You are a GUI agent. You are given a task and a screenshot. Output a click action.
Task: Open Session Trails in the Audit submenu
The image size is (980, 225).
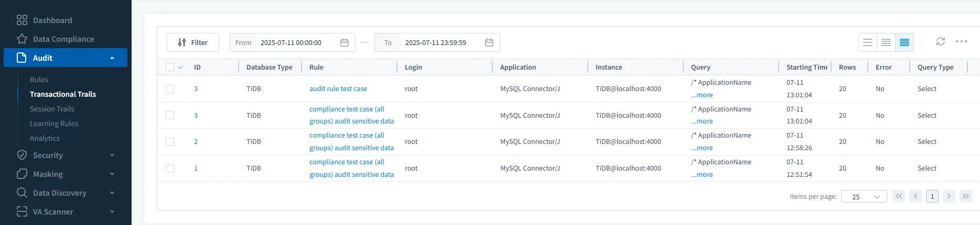coord(52,109)
